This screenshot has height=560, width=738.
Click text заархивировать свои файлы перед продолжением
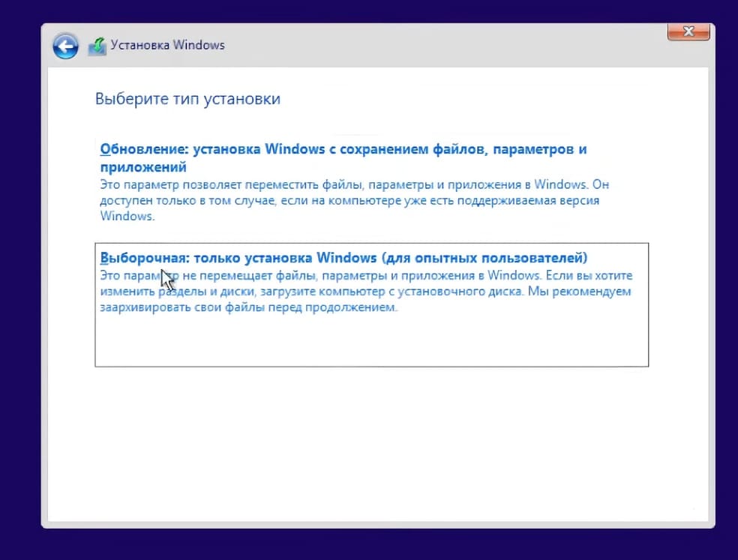pyautogui.click(x=248, y=307)
